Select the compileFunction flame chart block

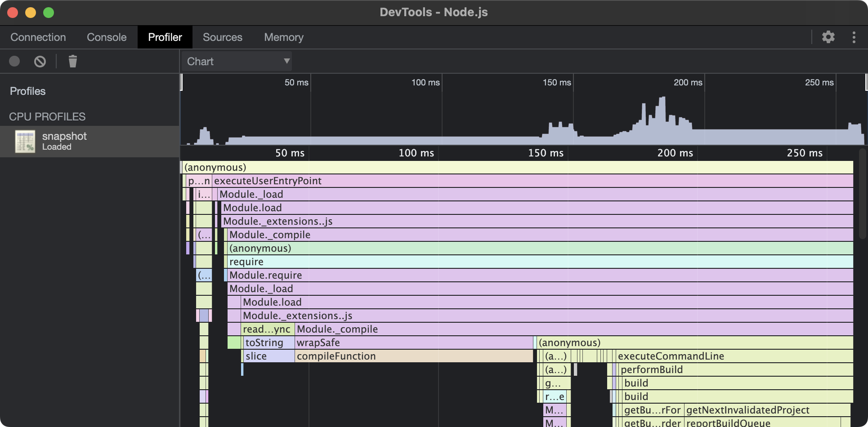414,356
